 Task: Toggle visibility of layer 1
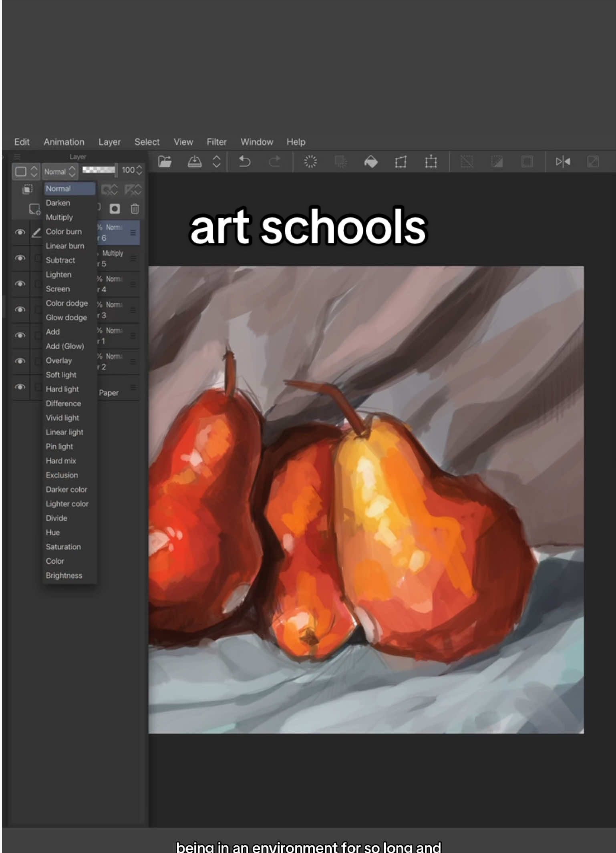(20, 335)
